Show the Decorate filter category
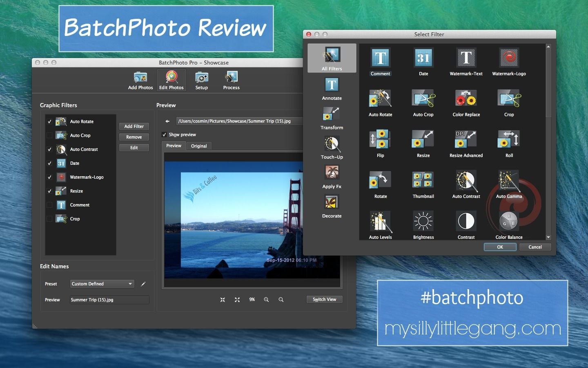 [x=332, y=206]
